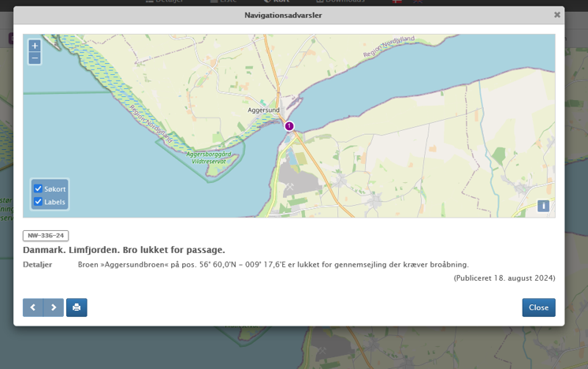Viewport: 588px width, 369px height.
Task: Click the Publiceret 18. august 2024 text
Action: 504,278
